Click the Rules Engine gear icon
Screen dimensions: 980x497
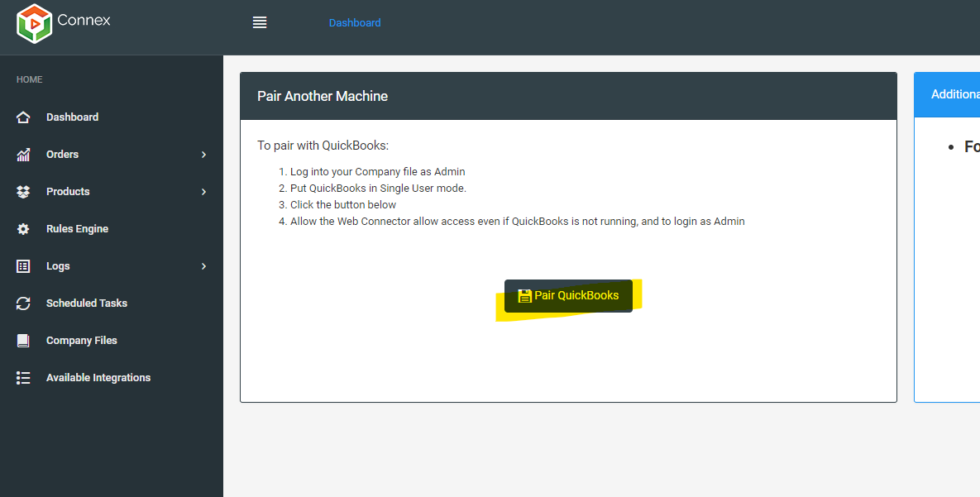click(x=23, y=229)
